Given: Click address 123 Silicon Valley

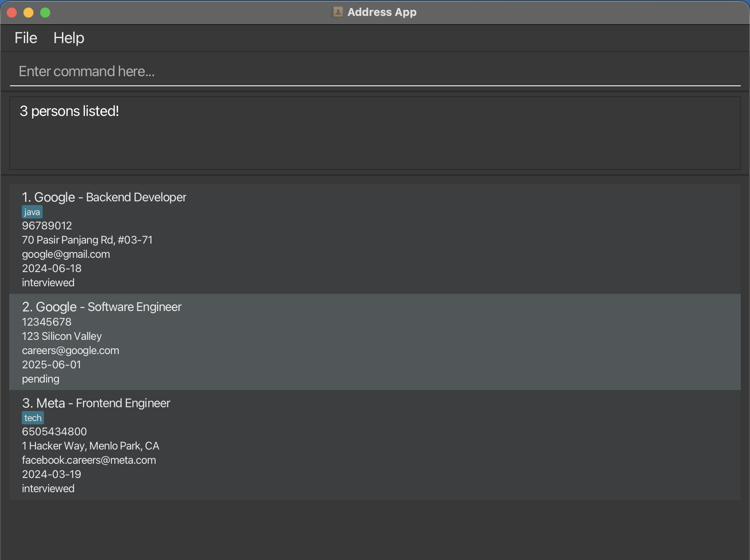Looking at the screenshot, I should [62, 337].
